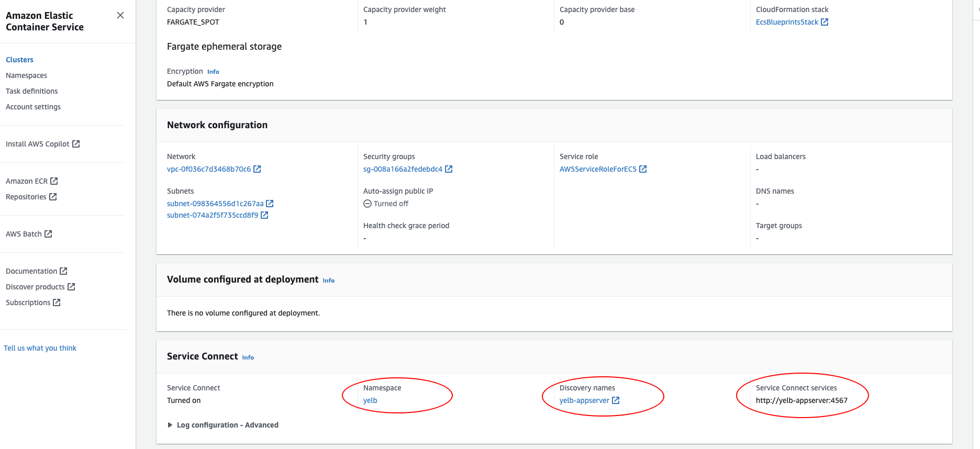Click the Turned off status icon
Viewport: 980px width, 449px height.
coord(367,204)
